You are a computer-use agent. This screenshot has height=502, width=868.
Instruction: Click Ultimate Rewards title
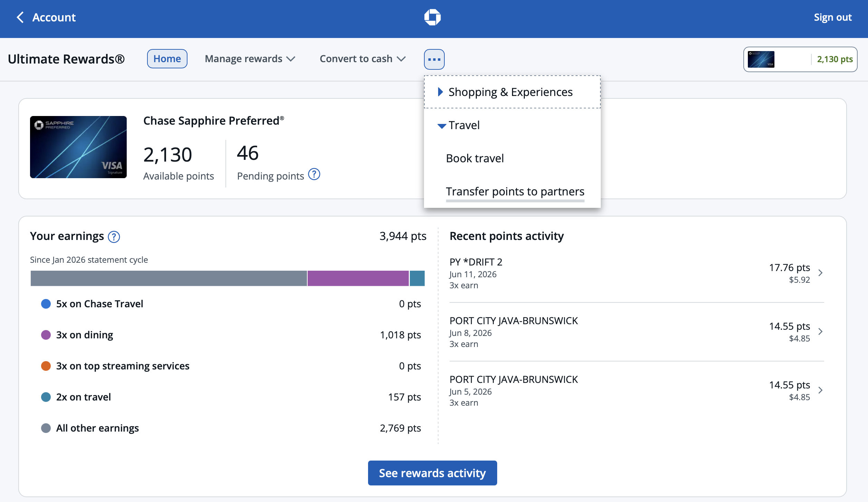[x=66, y=59]
